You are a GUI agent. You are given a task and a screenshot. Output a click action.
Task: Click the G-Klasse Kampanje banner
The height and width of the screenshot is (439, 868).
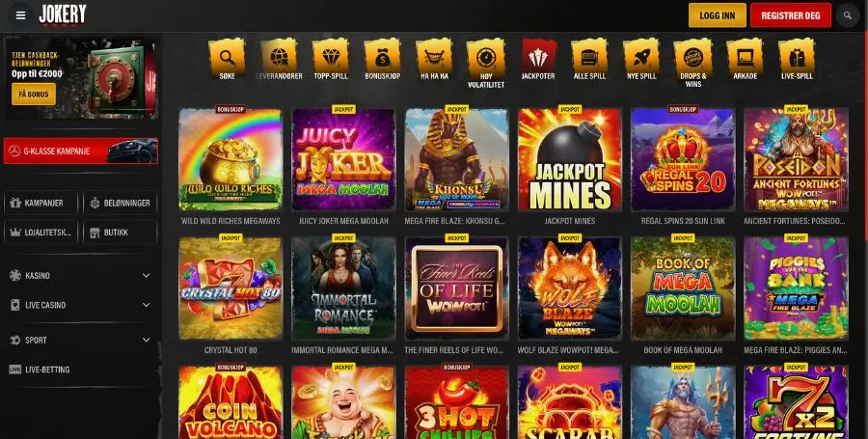point(81,151)
